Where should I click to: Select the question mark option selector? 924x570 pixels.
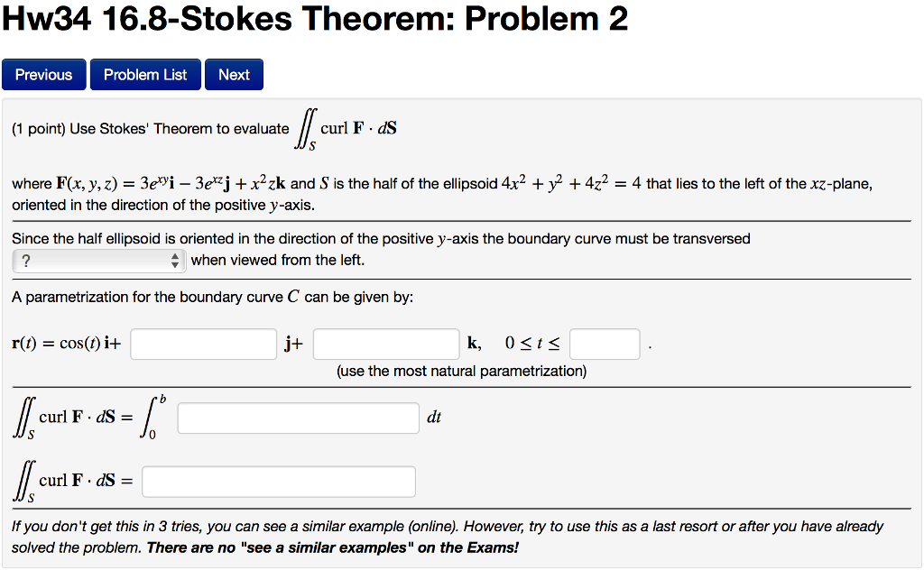tap(90, 261)
